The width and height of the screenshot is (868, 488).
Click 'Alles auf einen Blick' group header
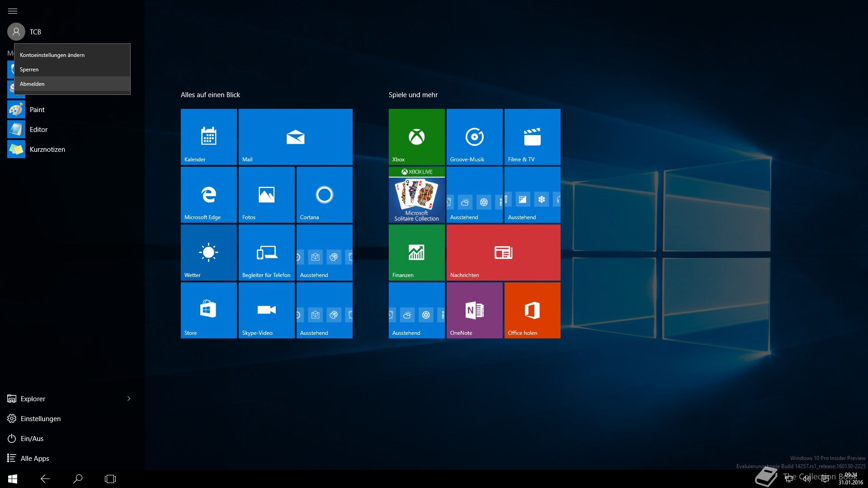coord(210,95)
